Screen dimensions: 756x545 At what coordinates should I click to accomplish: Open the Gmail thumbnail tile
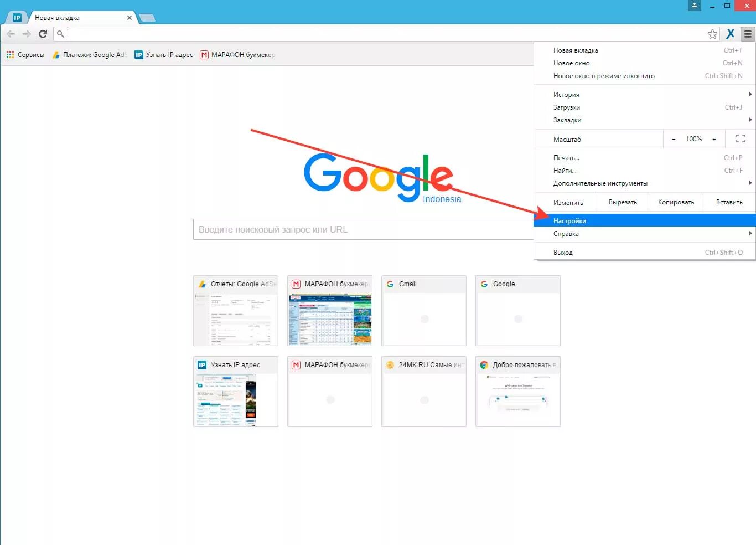pyautogui.click(x=424, y=311)
